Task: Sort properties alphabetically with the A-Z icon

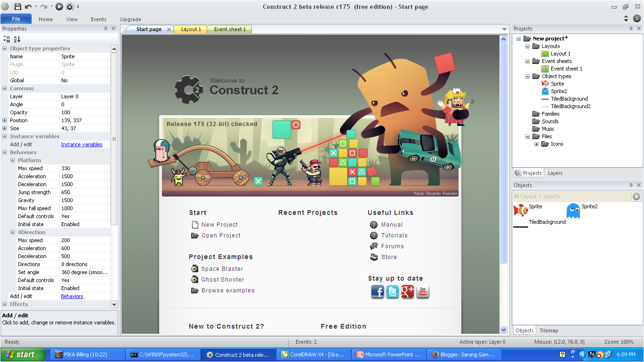Action: pyautogui.click(x=16, y=39)
